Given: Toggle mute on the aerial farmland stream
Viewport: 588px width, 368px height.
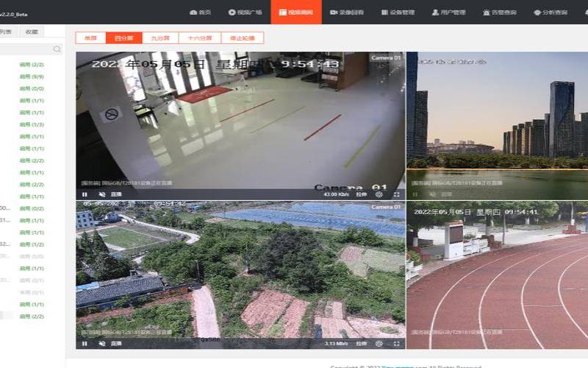Looking at the screenshot, I should 101,344.
